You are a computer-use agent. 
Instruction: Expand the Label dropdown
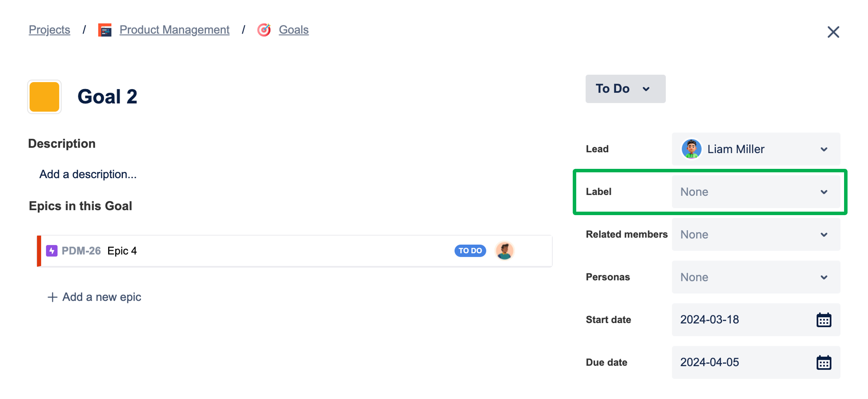coord(756,192)
